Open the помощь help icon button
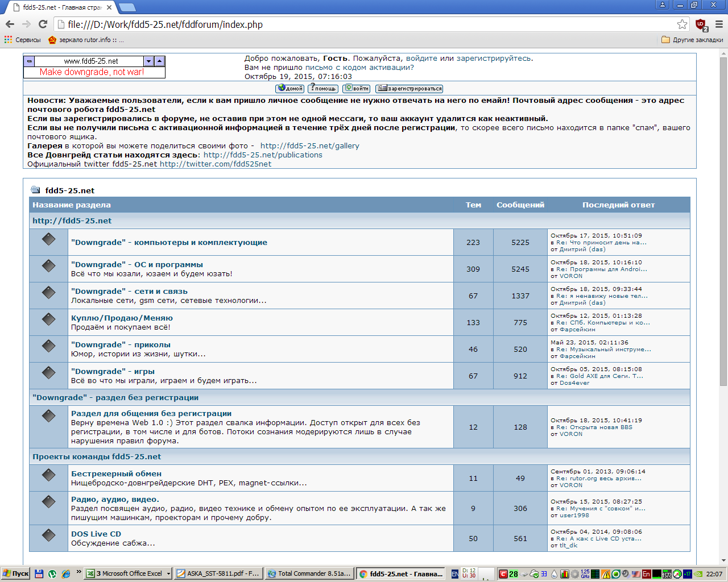The width and height of the screenshot is (728, 582). (323, 89)
